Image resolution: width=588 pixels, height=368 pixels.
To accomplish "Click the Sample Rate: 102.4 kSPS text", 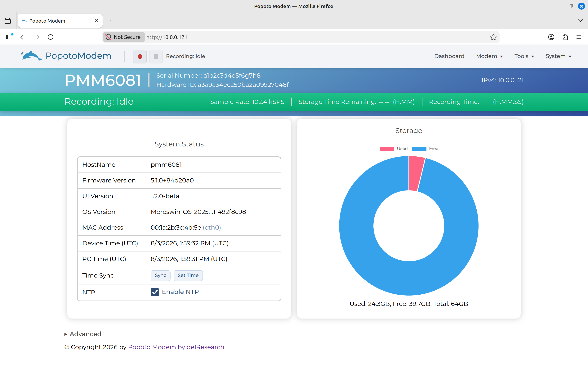I will (247, 102).
